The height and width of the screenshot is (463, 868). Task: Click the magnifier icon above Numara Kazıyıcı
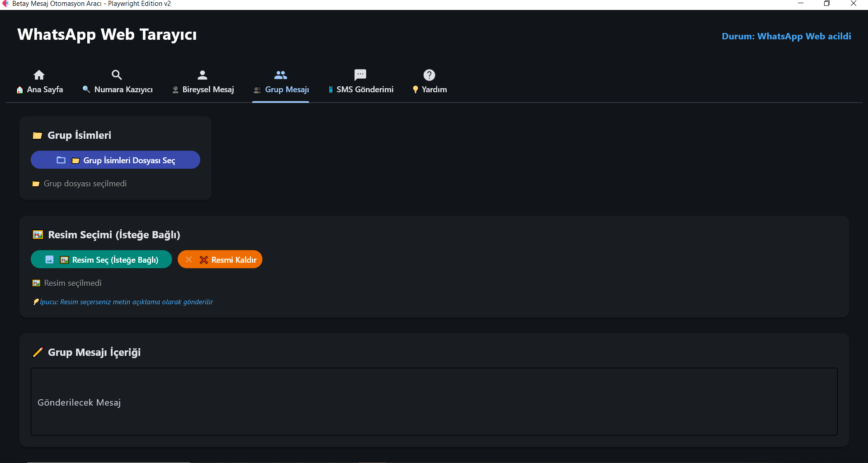[117, 75]
